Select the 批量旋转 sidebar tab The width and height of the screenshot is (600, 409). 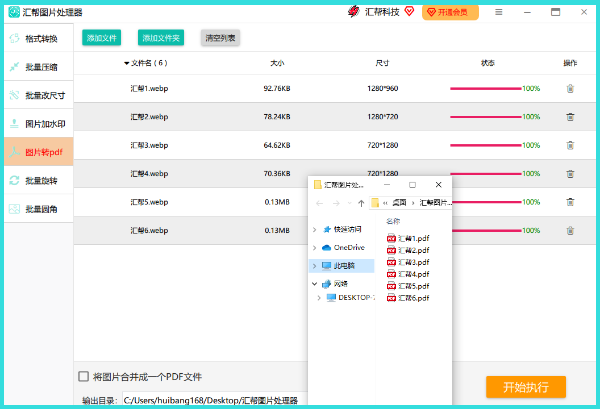[38, 181]
